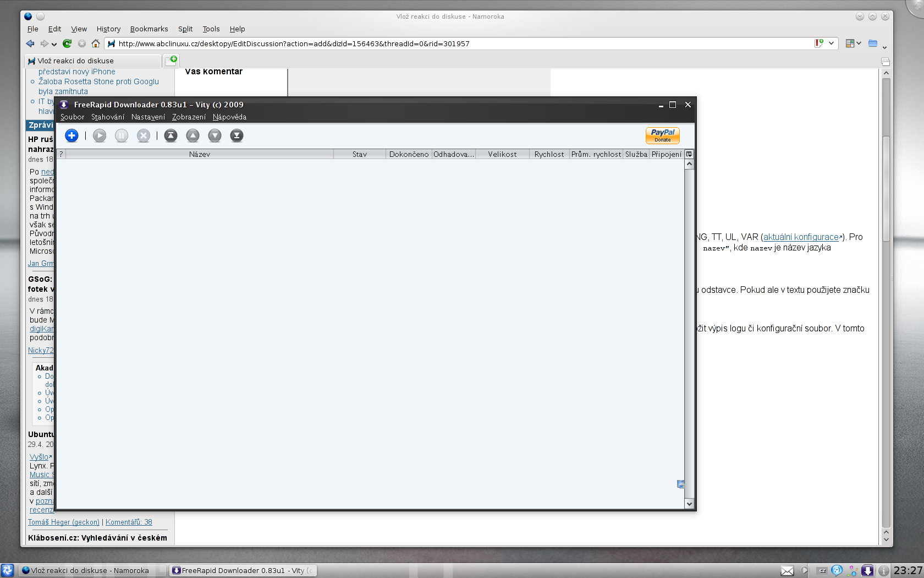Open the 'Tomáš Heger (geckon)' author link
Image resolution: width=924 pixels, height=578 pixels.
[64, 522]
